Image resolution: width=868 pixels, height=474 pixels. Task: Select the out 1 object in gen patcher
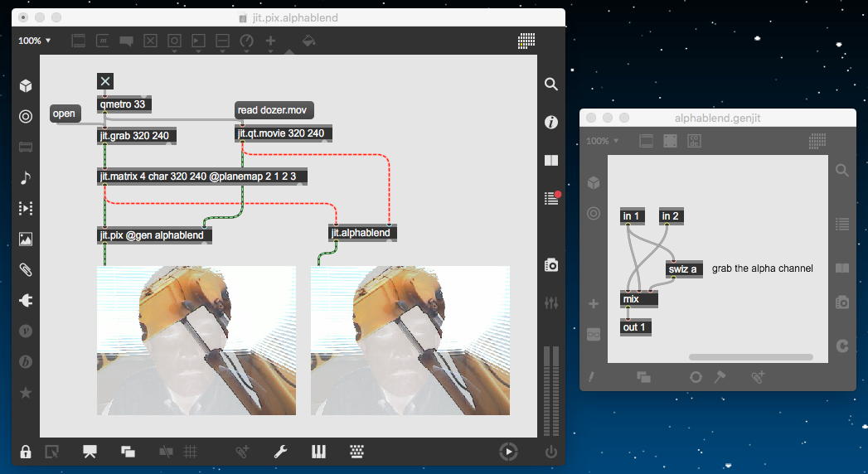[636, 327]
